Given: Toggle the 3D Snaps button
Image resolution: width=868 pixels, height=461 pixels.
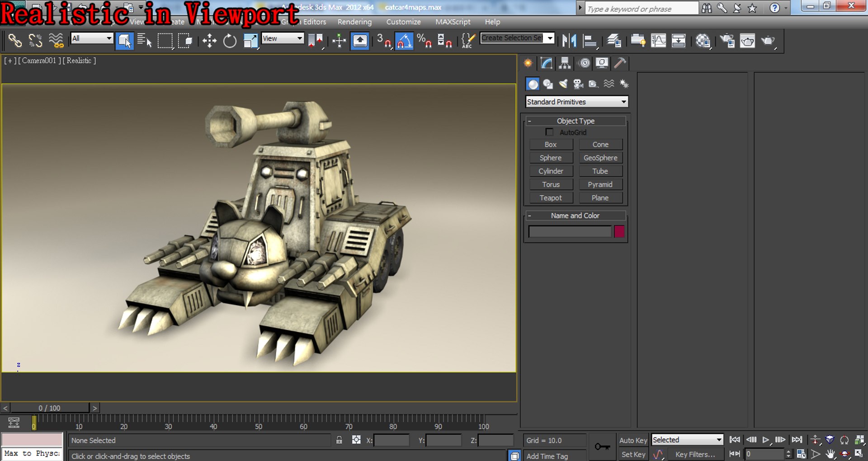Looking at the screenshot, I should [384, 41].
